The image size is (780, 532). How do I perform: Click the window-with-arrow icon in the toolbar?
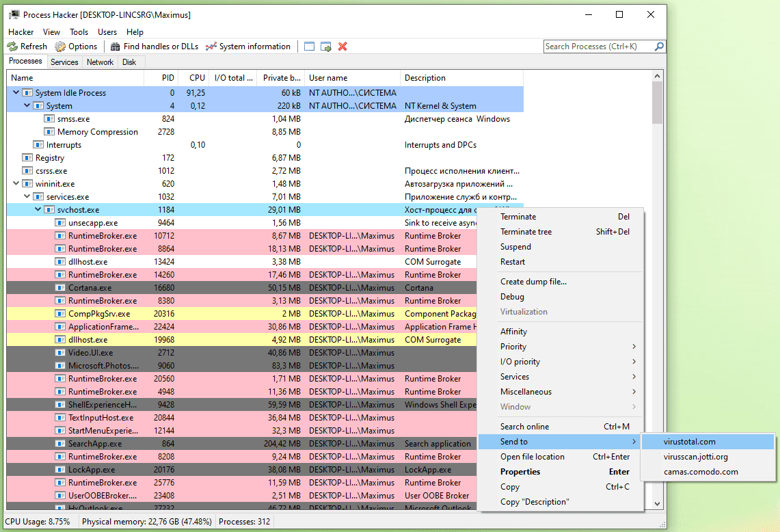326,46
